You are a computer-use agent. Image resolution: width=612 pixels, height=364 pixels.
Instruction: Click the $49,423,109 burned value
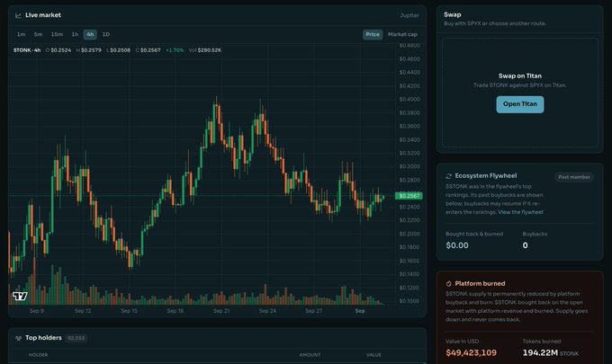click(471, 352)
